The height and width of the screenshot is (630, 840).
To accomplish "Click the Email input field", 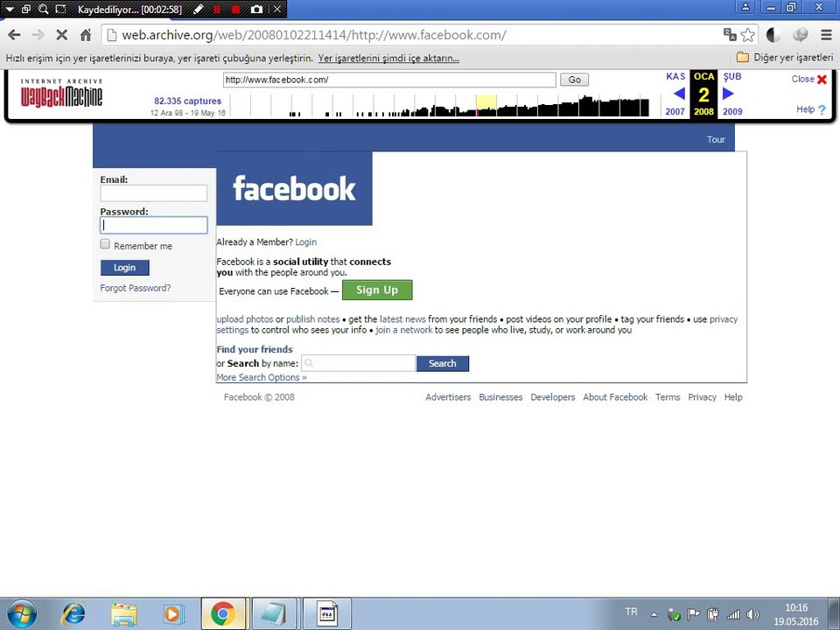I will pos(154,193).
